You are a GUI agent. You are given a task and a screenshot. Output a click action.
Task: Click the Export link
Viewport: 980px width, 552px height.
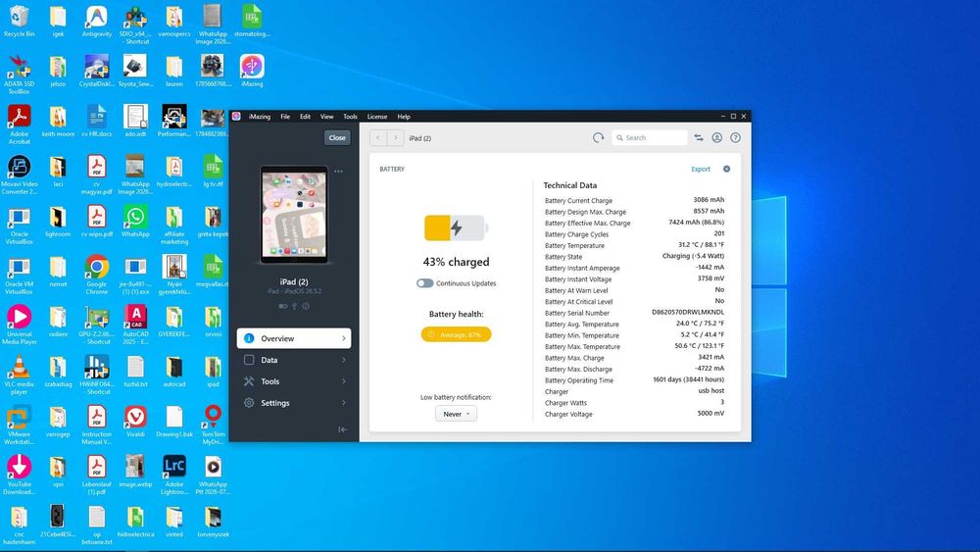tap(701, 169)
